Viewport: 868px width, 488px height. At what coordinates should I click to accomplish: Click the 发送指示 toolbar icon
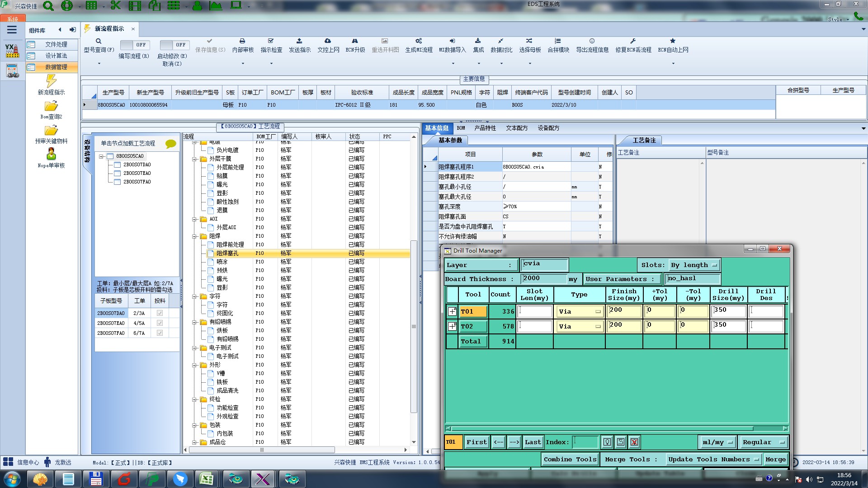click(299, 41)
